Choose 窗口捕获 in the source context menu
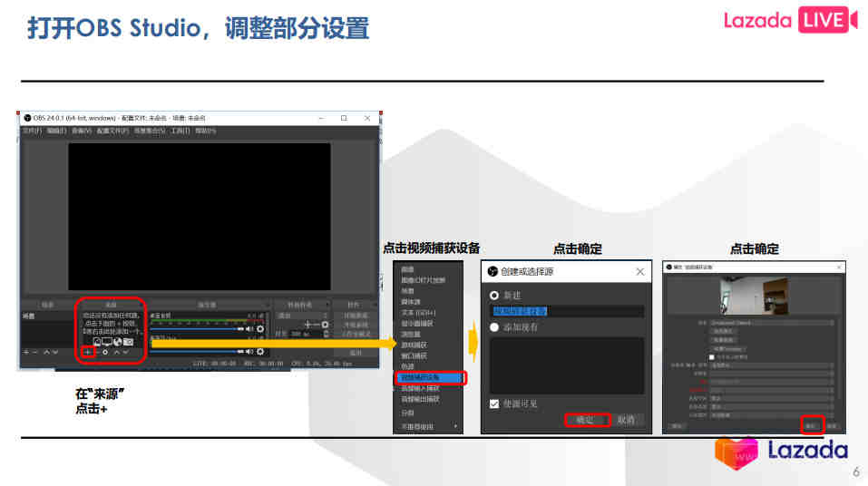The image size is (868, 486). (x=414, y=356)
